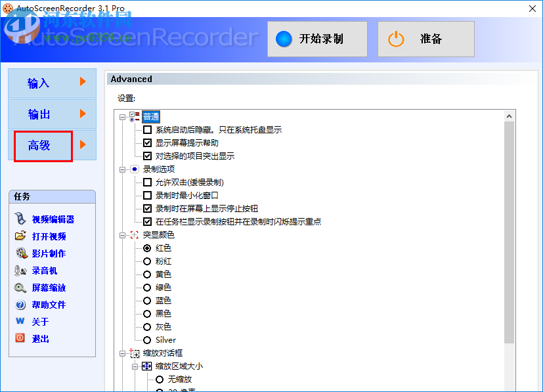The height and width of the screenshot is (392, 543).
Task: Click the 开始录制 start recording button
Action: pos(317,39)
